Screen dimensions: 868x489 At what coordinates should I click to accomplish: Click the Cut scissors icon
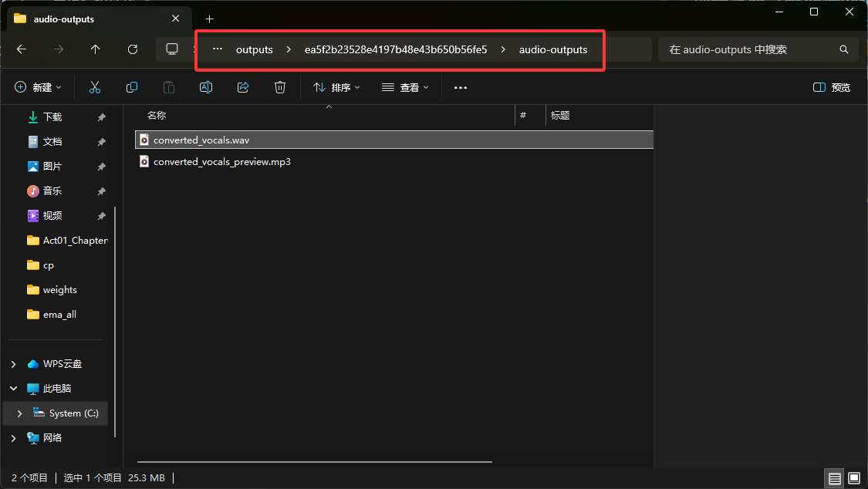click(95, 88)
